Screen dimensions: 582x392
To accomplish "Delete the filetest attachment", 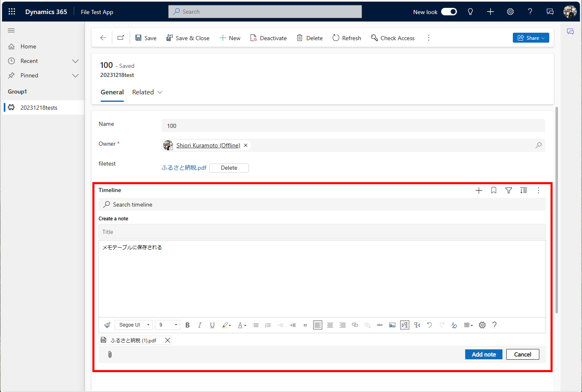I will click(x=229, y=168).
